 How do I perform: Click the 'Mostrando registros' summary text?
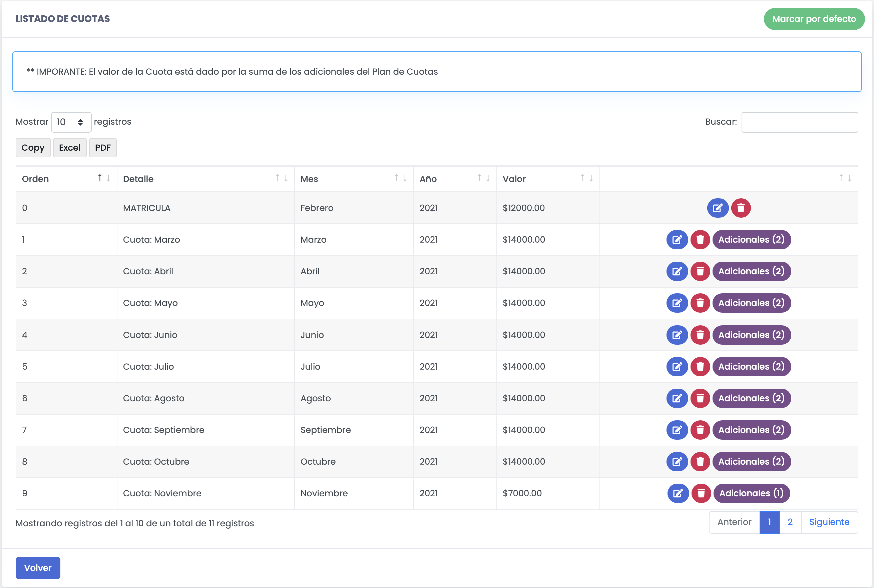coord(135,523)
